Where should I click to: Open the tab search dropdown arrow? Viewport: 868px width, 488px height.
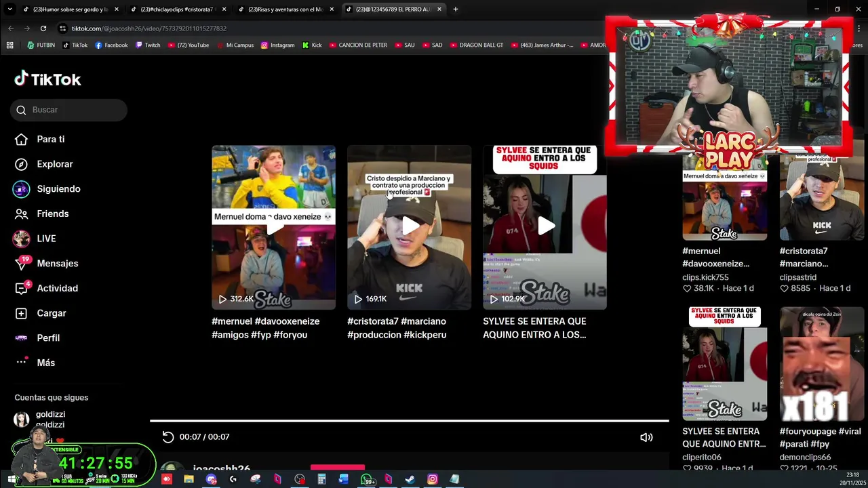[10, 9]
